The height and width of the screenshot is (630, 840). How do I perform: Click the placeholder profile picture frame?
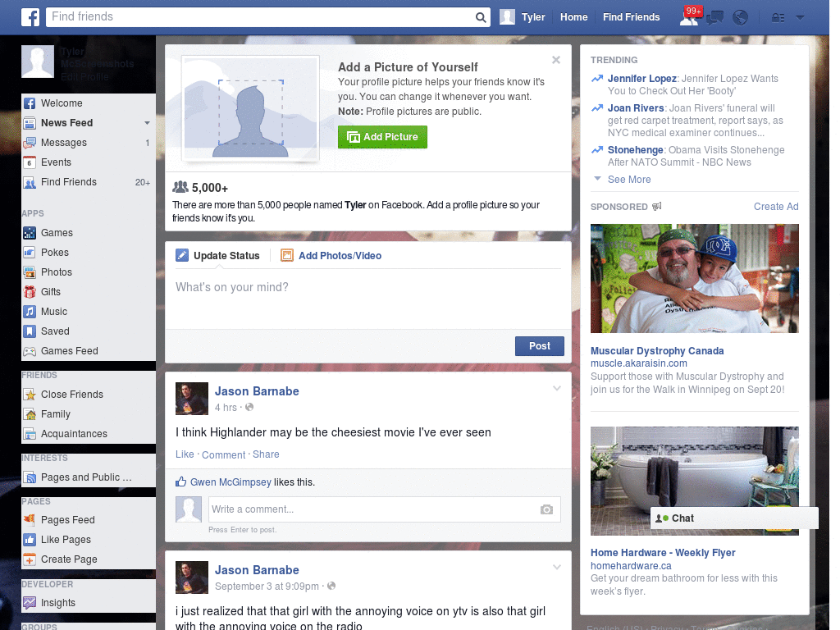pos(251,108)
